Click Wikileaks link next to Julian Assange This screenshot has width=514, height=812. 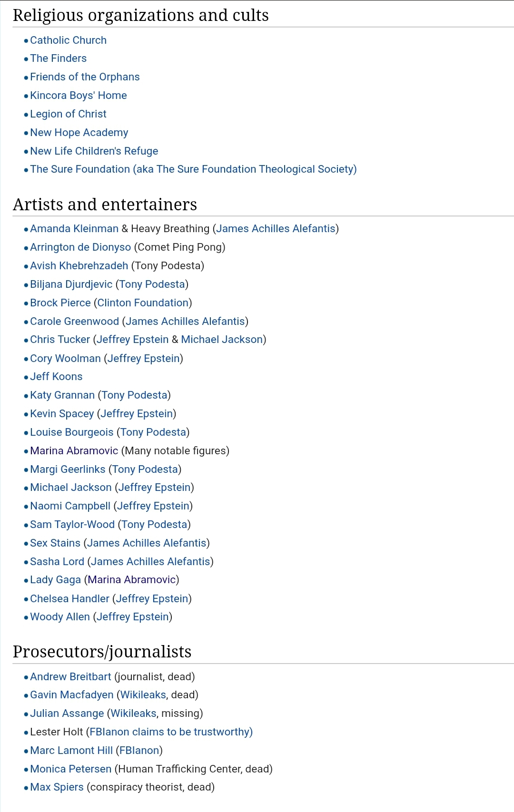click(x=133, y=714)
